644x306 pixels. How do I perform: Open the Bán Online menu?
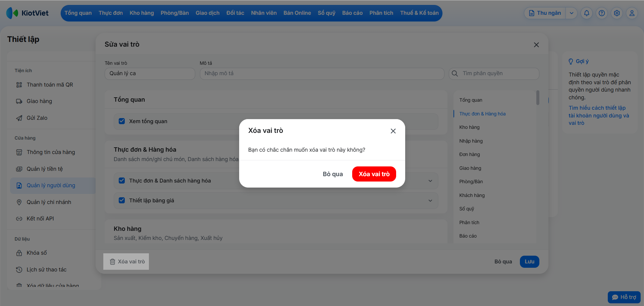tap(297, 13)
